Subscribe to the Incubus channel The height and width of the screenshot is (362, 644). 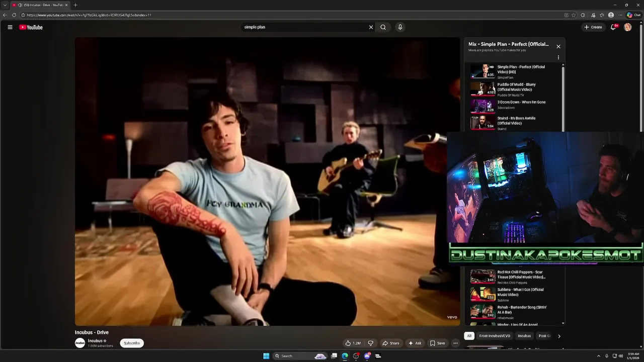[132, 343]
